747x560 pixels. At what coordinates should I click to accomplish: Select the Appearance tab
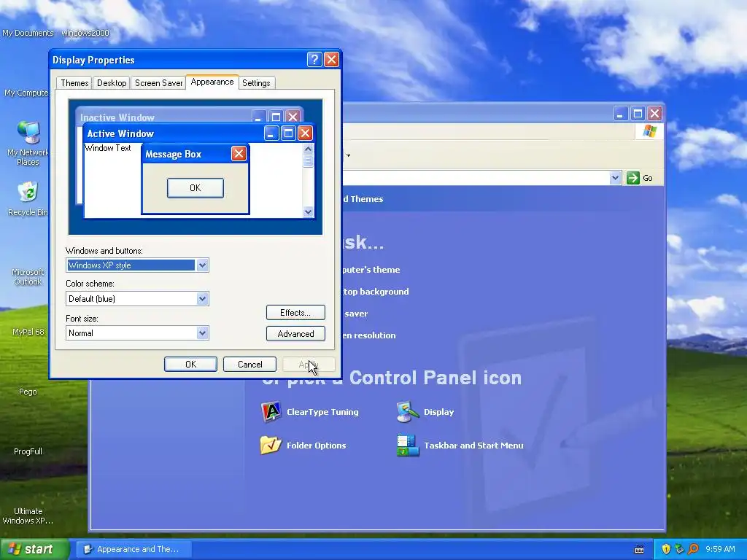coord(212,82)
